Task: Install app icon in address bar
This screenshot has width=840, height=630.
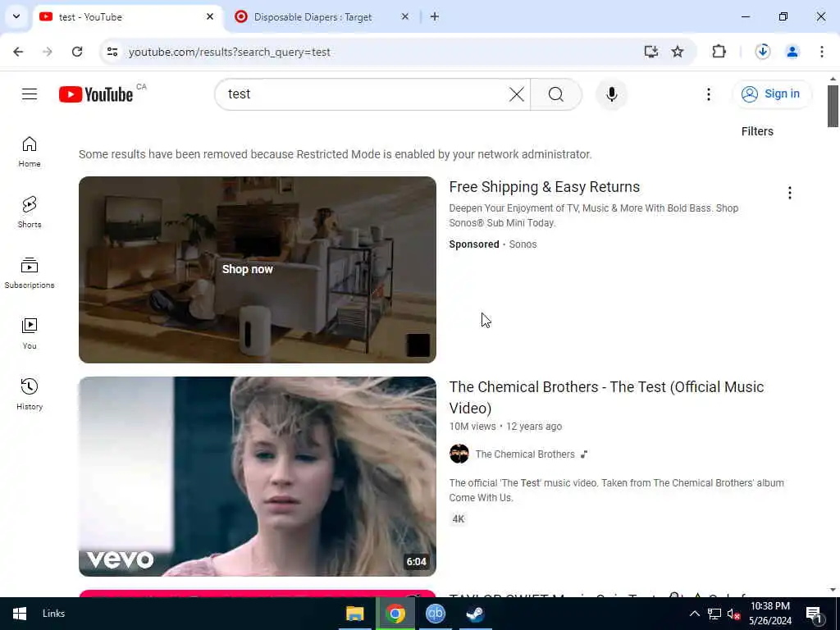Action: tap(651, 52)
